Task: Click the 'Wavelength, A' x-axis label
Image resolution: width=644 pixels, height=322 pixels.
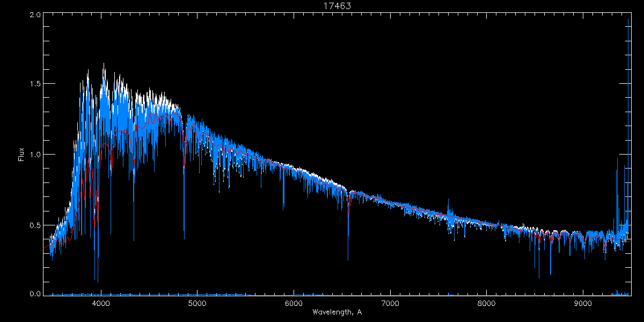Action: coord(336,312)
